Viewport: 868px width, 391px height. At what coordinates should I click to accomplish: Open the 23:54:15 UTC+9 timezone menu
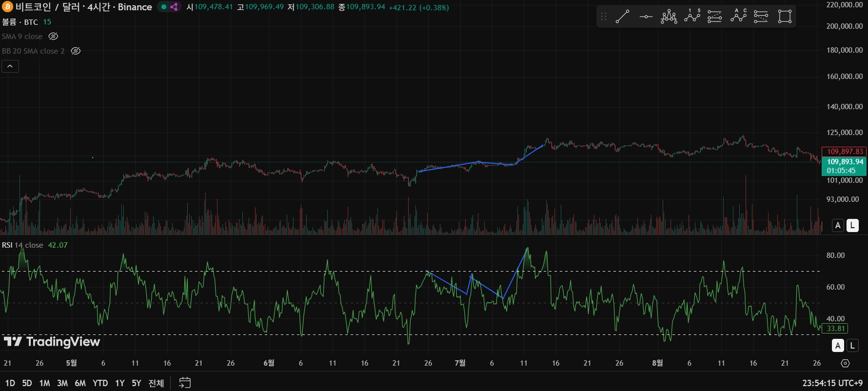click(x=832, y=383)
